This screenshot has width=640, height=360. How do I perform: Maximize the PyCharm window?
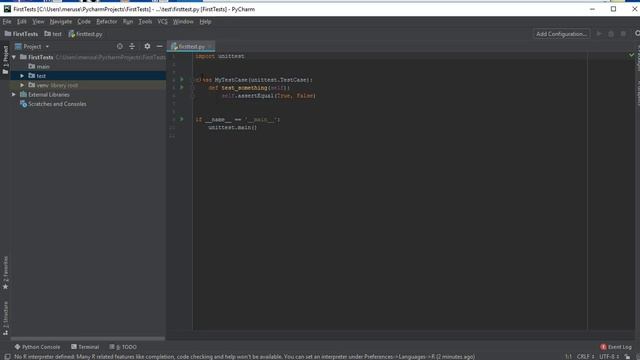coord(613,9)
